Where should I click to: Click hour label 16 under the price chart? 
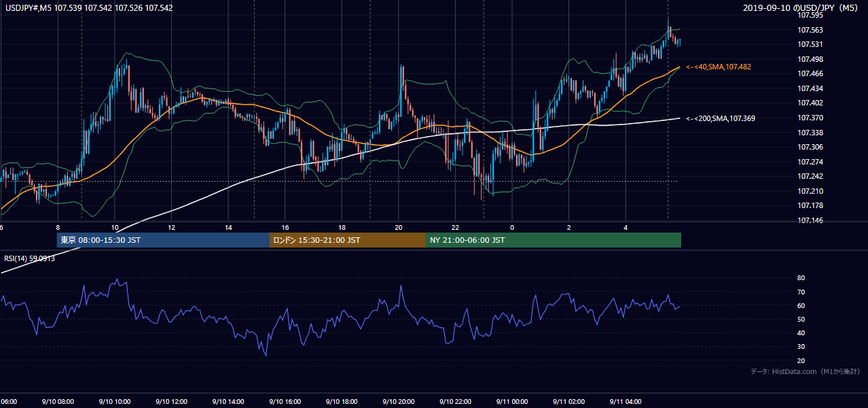[x=285, y=228]
